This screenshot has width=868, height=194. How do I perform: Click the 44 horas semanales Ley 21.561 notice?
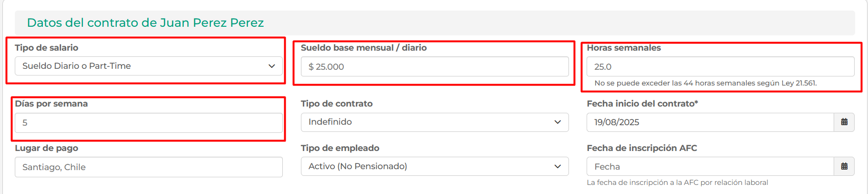pos(705,83)
